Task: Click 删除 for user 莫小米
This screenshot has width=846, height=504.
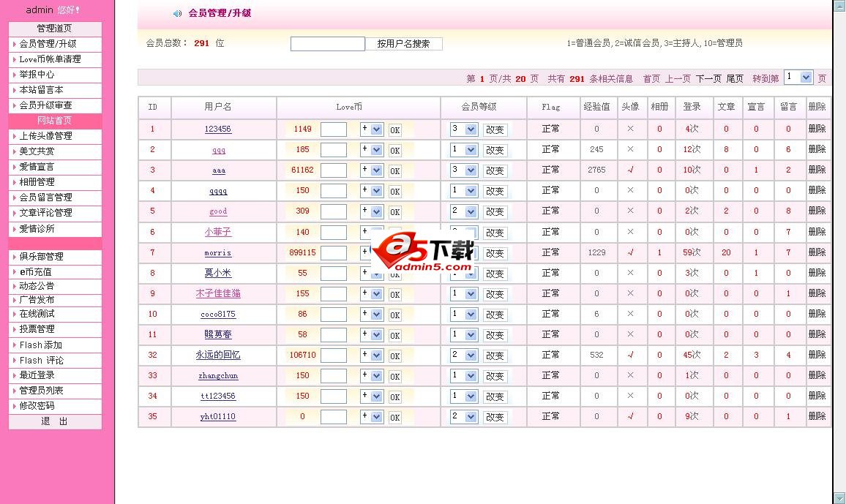Action: 817,273
